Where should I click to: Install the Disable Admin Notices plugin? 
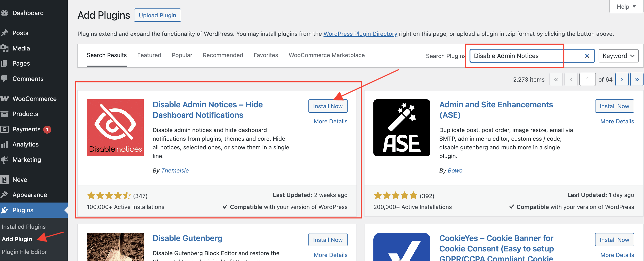(x=328, y=106)
